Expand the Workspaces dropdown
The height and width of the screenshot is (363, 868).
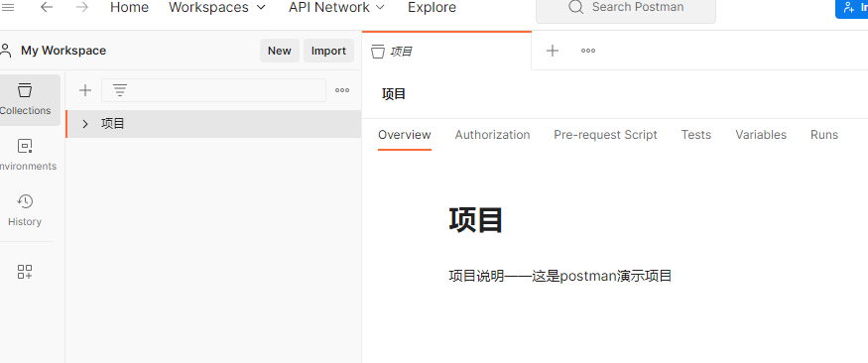(x=217, y=7)
